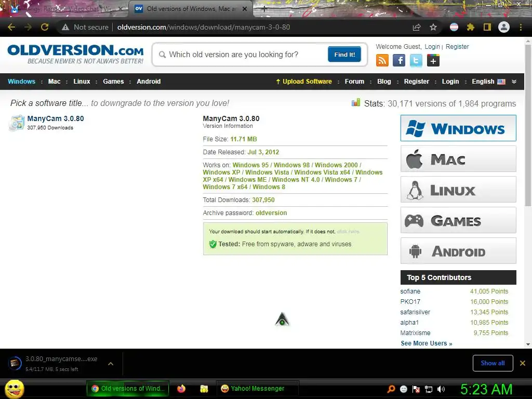
Task: Click the 5:23 AM clock
Action: point(486,389)
